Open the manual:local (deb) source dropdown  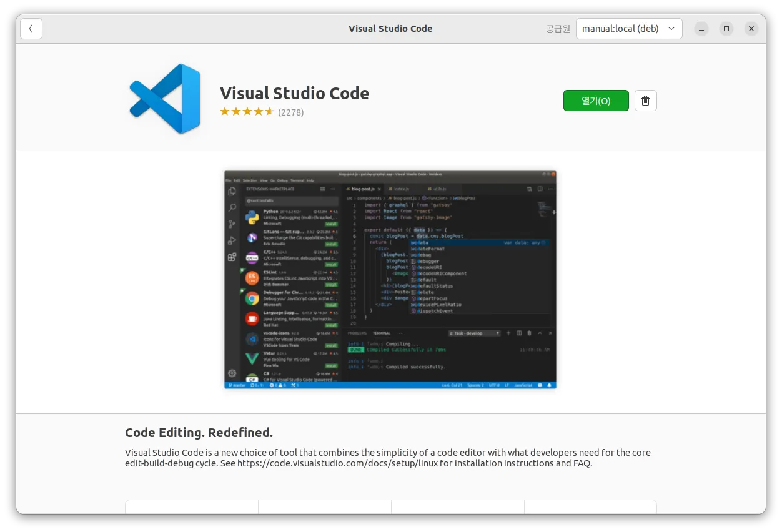(629, 29)
